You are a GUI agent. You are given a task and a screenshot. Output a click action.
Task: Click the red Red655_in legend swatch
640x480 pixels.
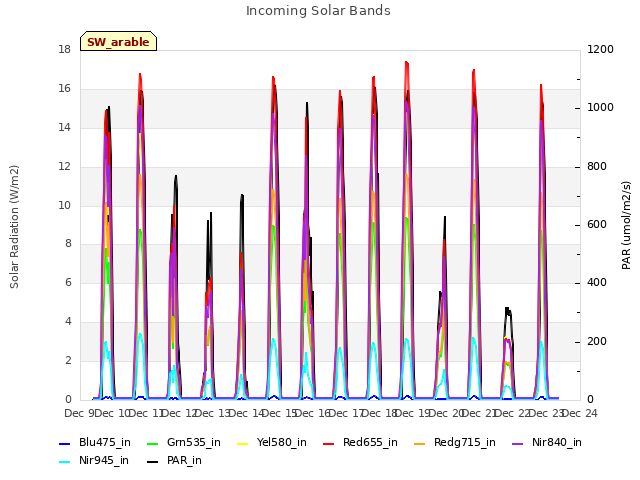(329, 444)
